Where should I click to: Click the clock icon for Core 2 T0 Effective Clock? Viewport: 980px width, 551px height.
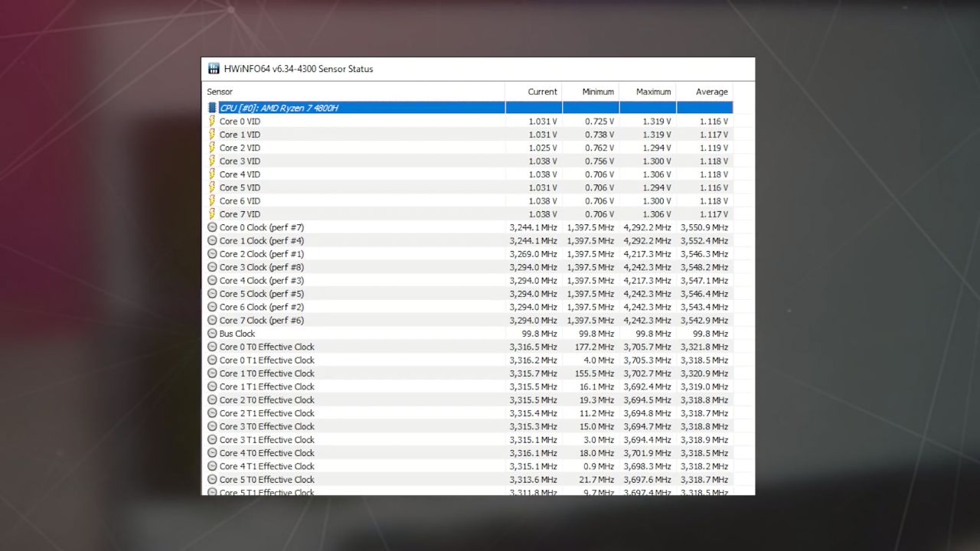coord(212,400)
